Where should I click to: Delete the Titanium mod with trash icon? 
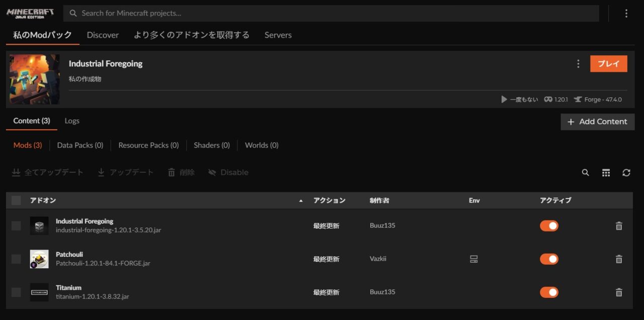click(619, 292)
